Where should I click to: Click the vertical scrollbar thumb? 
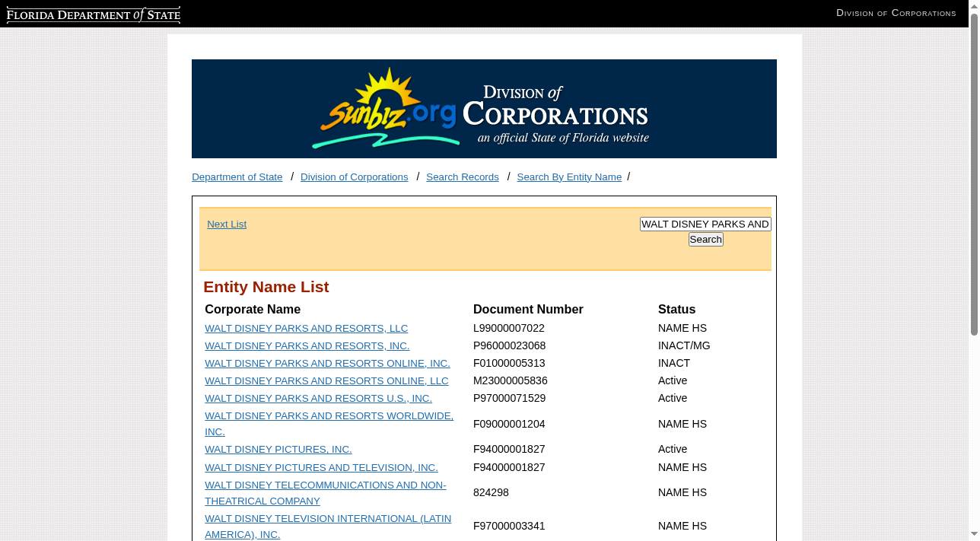coord(974,173)
